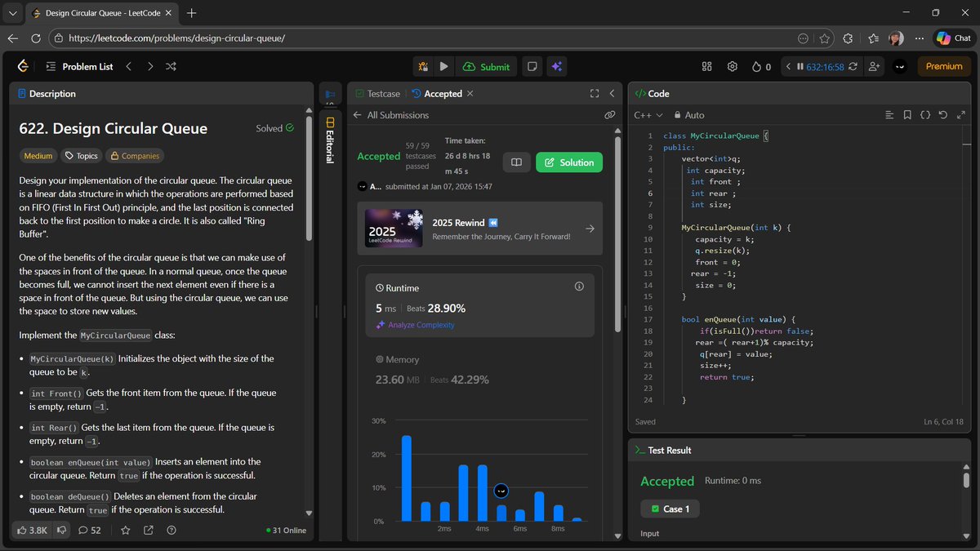The height and width of the screenshot is (551, 980).
Task: Expand the code editor to fullscreen
Action: [x=960, y=115]
